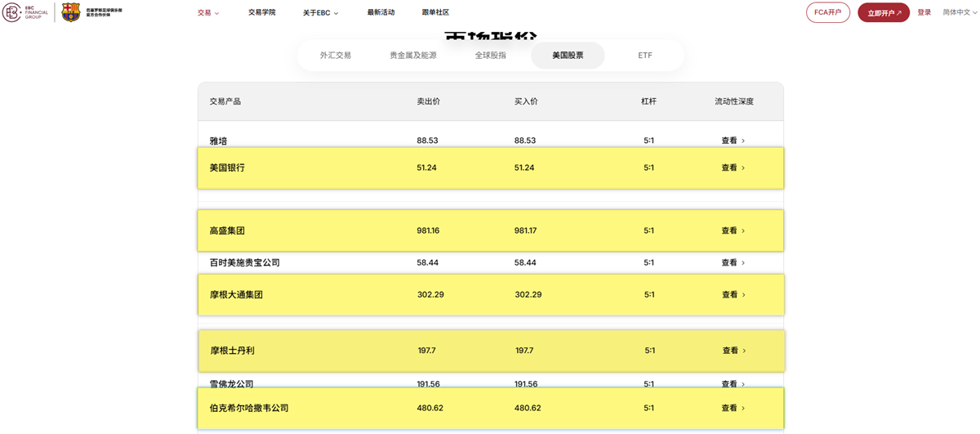Click the 杠杆 column header

pyautogui.click(x=648, y=101)
